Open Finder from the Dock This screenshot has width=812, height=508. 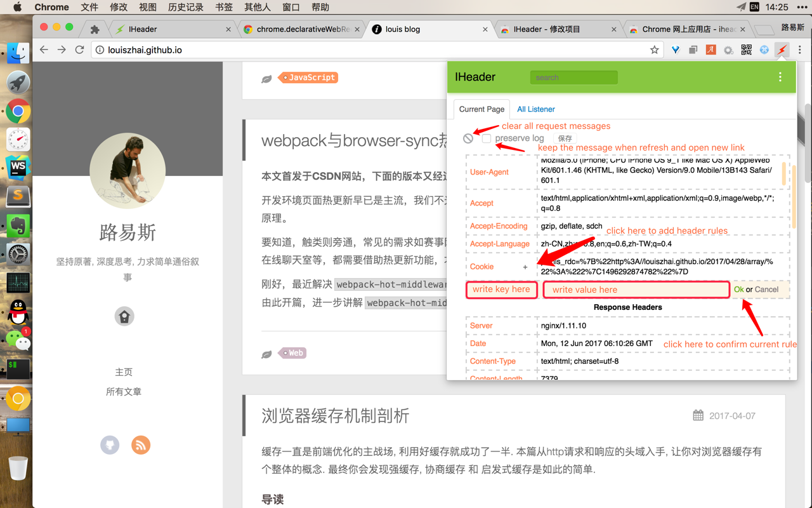(18, 53)
